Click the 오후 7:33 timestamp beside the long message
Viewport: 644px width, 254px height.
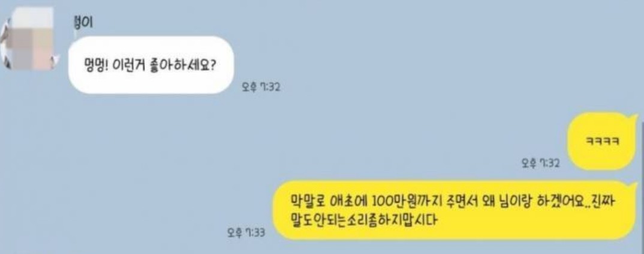click(246, 232)
